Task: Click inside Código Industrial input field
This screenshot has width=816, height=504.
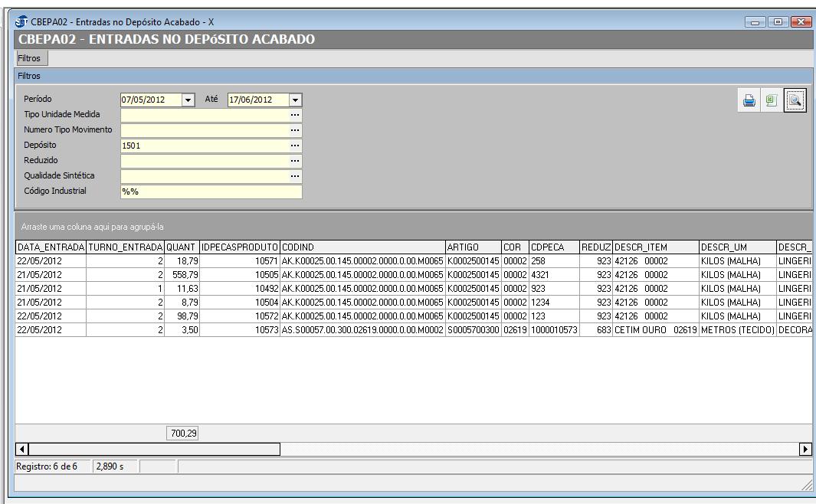Action: point(211,191)
